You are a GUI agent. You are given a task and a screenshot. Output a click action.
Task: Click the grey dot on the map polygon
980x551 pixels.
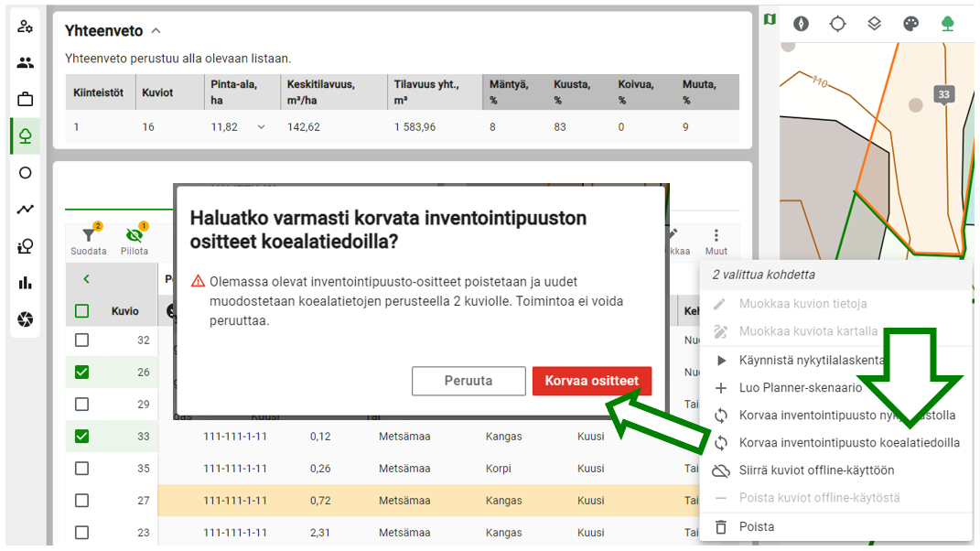coord(916,105)
